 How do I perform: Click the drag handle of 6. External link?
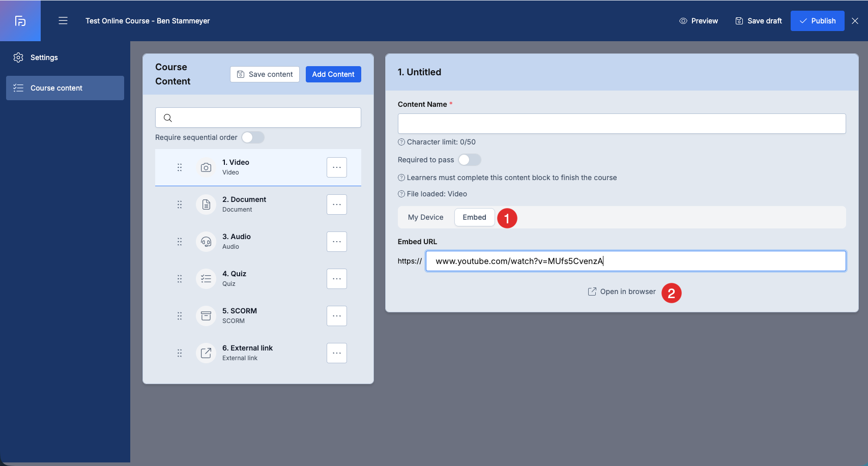pyautogui.click(x=180, y=353)
